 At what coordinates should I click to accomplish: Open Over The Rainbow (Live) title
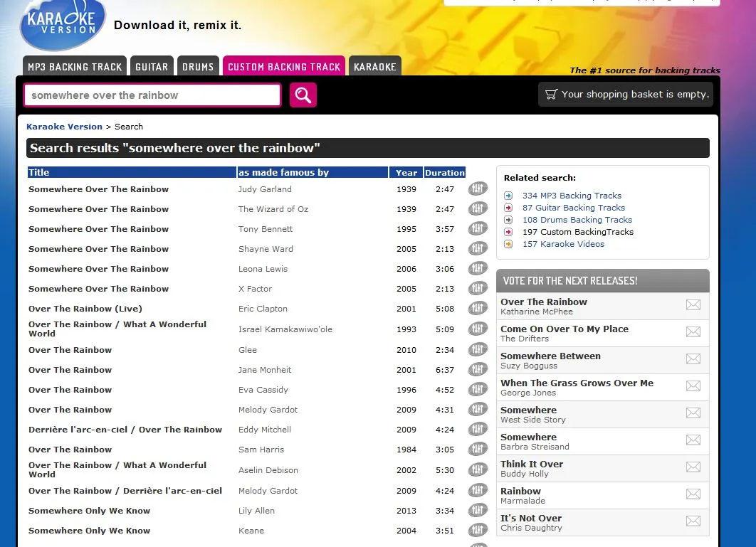(85, 309)
